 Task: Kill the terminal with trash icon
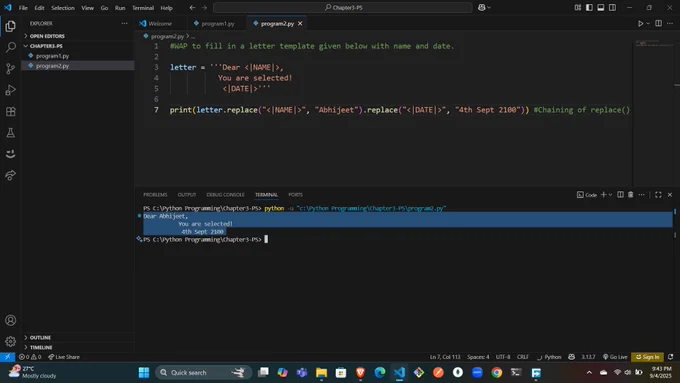pos(631,195)
